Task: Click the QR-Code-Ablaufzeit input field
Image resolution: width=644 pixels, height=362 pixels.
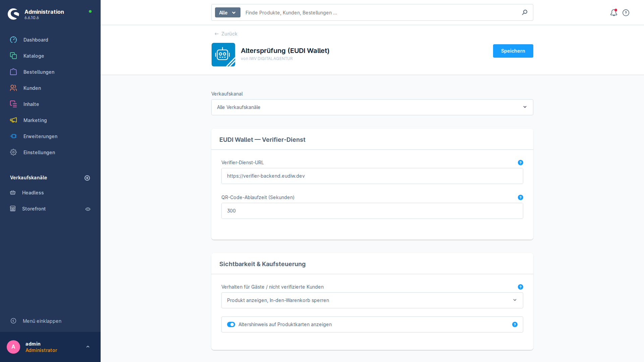Action: [x=372, y=211]
